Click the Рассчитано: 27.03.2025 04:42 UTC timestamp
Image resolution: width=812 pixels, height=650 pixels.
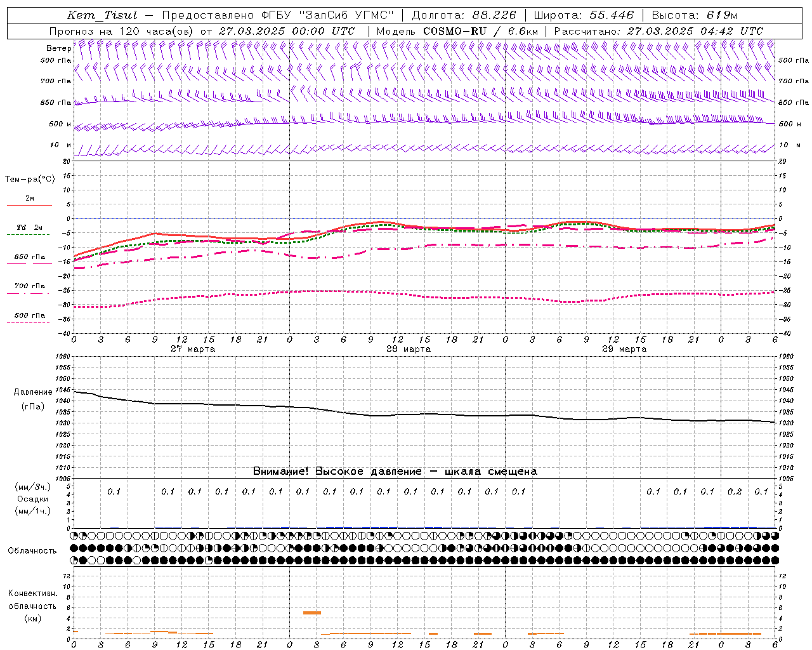(658, 31)
